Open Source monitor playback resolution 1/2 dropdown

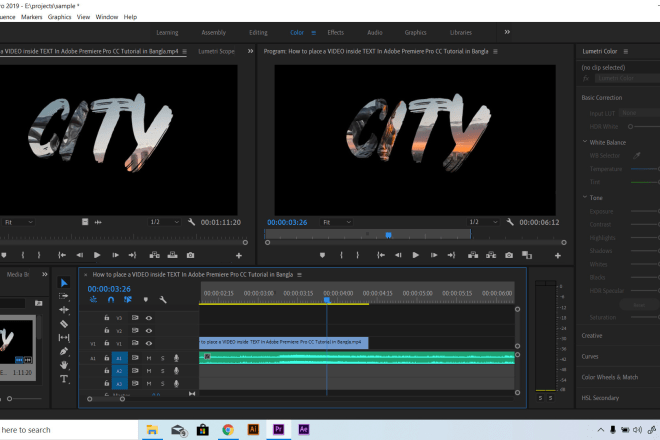[165, 222]
